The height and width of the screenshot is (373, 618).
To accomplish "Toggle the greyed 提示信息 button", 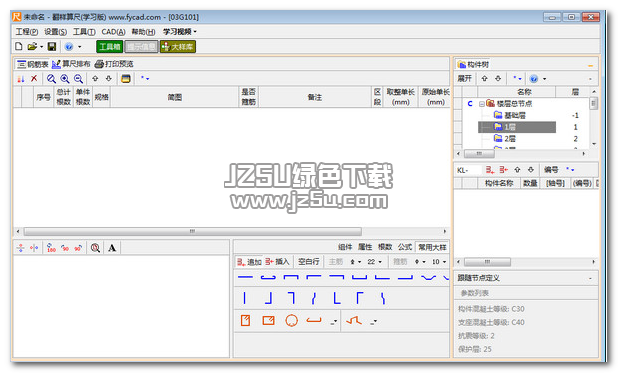I will pos(141,47).
